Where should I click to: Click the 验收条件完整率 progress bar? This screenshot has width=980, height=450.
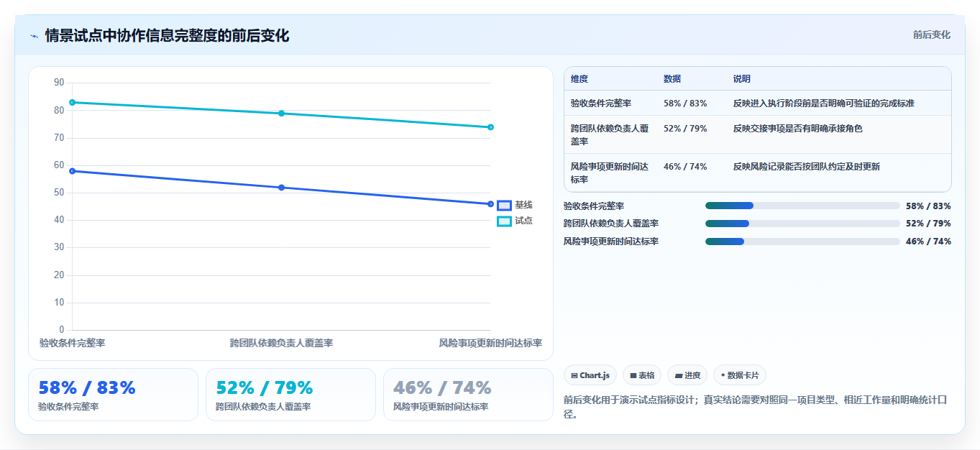pos(802,206)
